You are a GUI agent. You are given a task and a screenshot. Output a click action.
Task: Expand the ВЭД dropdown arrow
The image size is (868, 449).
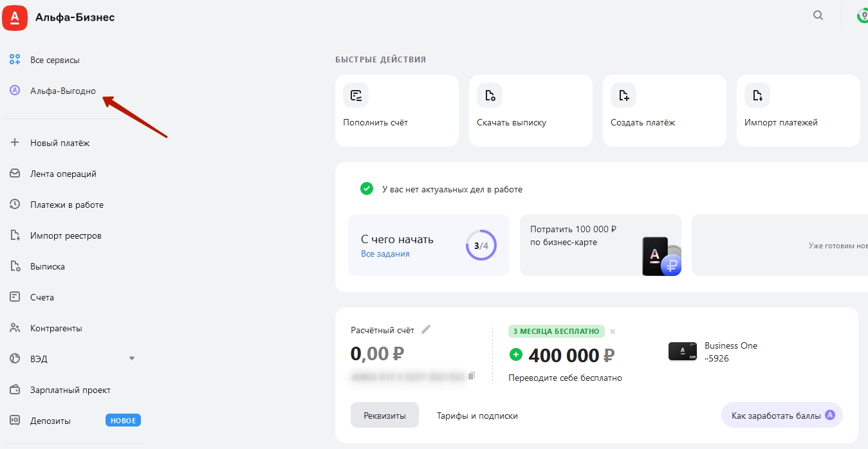click(x=132, y=358)
